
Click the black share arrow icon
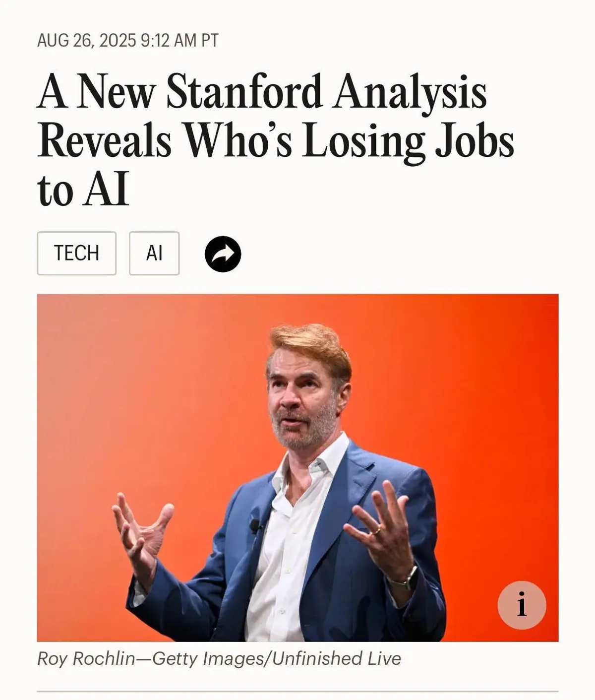click(x=223, y=254)
